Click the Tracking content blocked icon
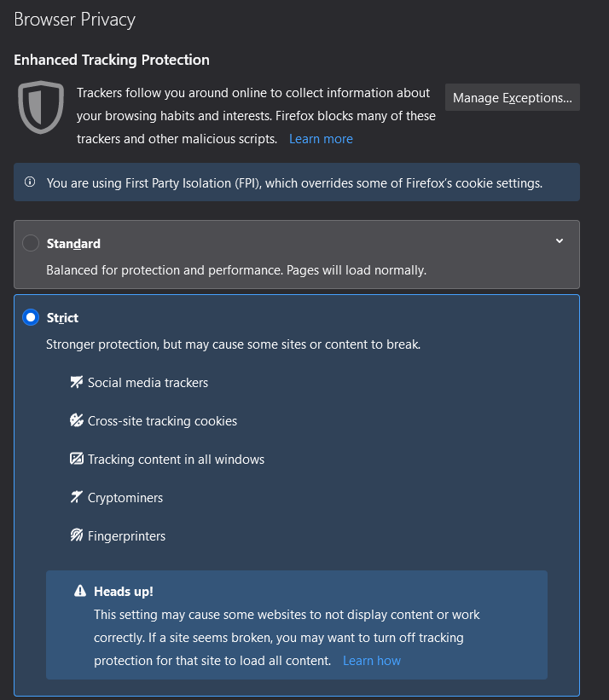Viewport: 609px width, 700px height. coord(77,459)
